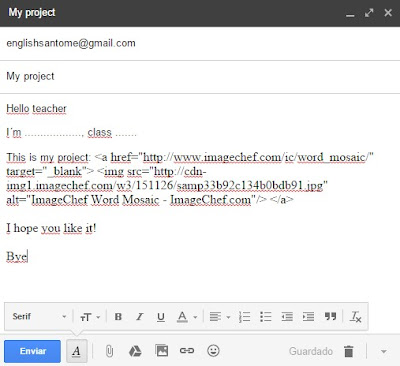The height and width of the screenshot is (366, 400).
Task: Click the 'I hope you like it!' line
Action: [51, 228]
